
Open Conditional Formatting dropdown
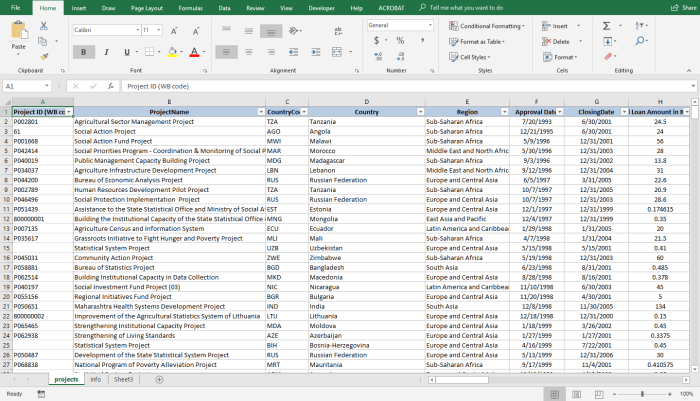(x=487, y=26)
